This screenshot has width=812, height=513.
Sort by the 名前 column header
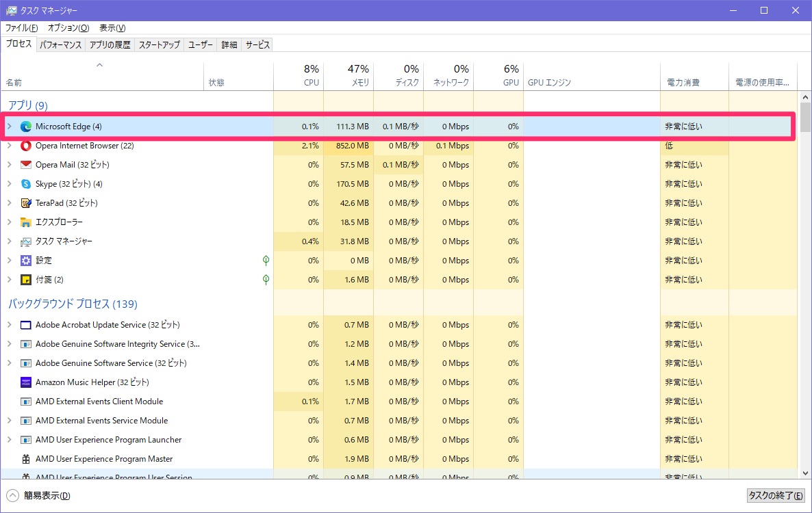pos(102,75)
